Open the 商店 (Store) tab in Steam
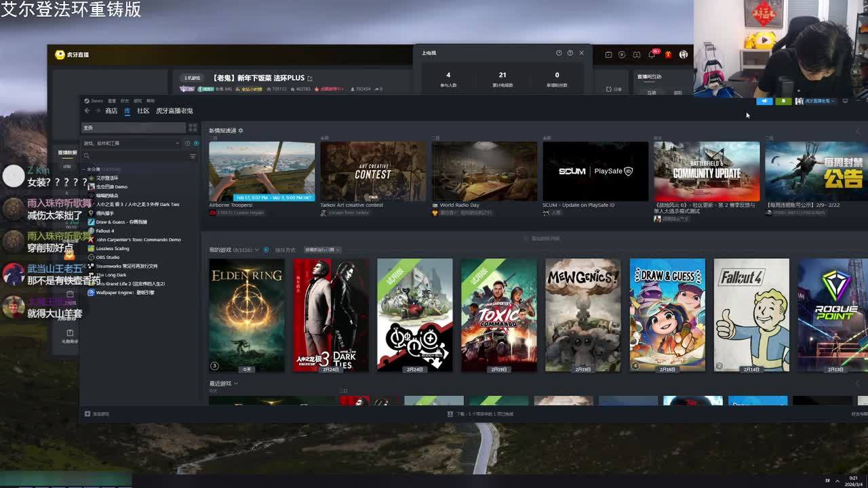 (111, 110)
